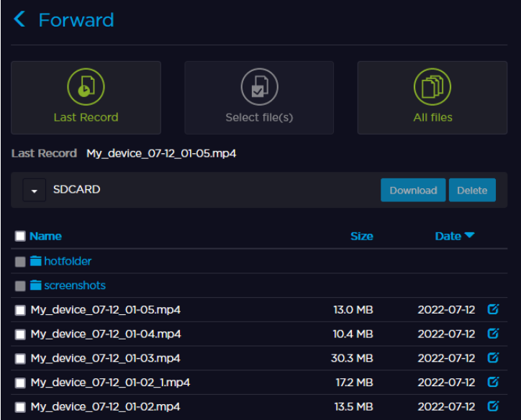Image resolution: width=521 pixels, height=420 pixels.
Task: Open the hotfolder folder icon
Action: pos(36,261)
